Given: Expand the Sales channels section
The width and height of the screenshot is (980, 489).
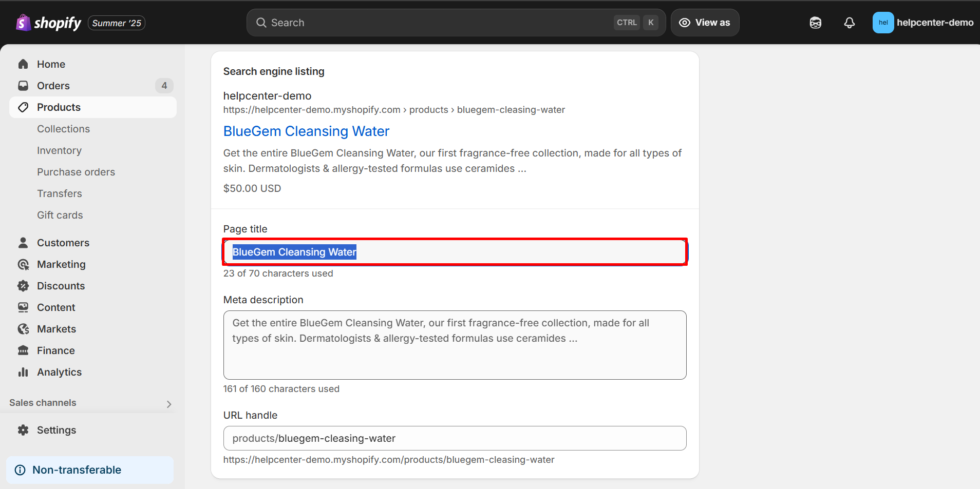Looking at the screenshot, I should [168, 404].
